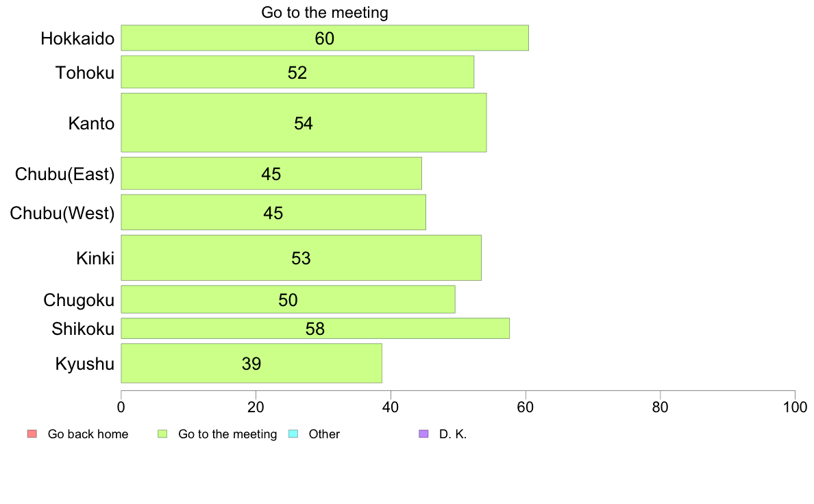Image resolution: width=814 pixels, height=504 pixels.
Task: Click the Hokkaido axis label
Action: click(77, 38)
